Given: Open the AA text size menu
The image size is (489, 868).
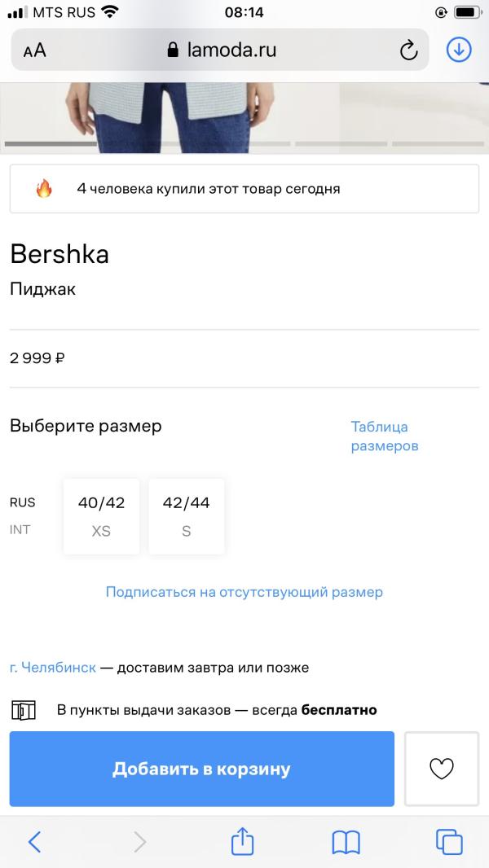Looking at the screenshot, I should (x=35, y=50).
